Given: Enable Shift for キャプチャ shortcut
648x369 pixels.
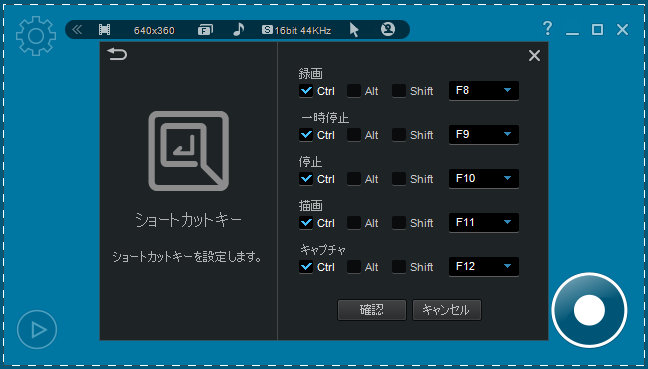Looking at the screenshot, I should tap(399, 267).
